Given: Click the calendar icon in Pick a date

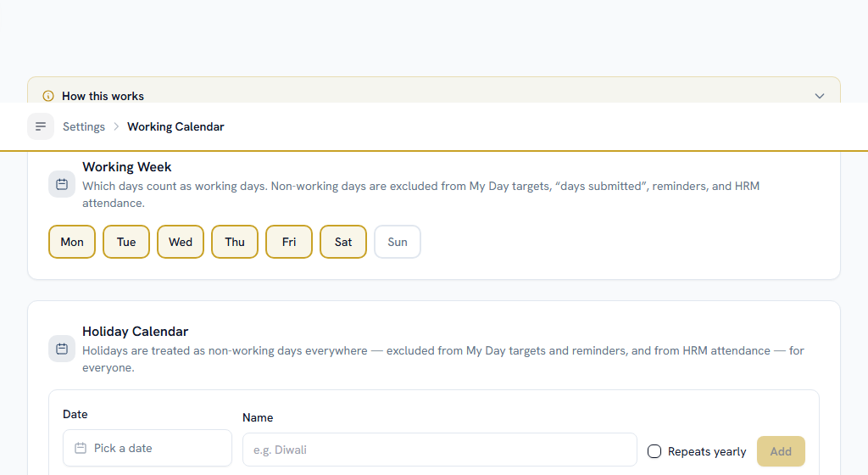Looking at the screenshot, I should pyautogui.click(x=81, y=448).
